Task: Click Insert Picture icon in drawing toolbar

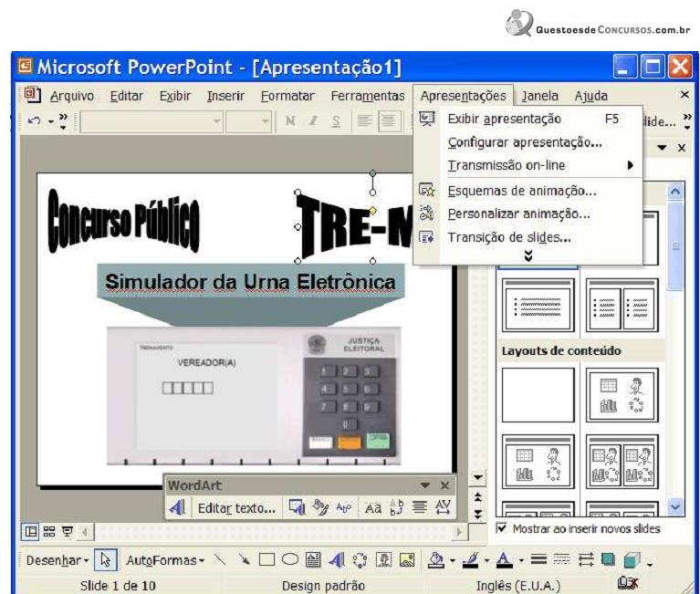Action: (407, 559)
